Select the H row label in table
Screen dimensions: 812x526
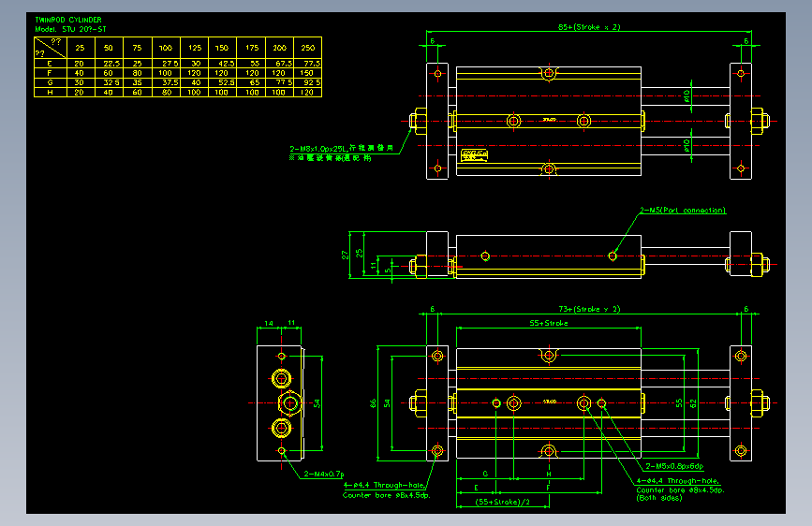click(x=50, y=92)
